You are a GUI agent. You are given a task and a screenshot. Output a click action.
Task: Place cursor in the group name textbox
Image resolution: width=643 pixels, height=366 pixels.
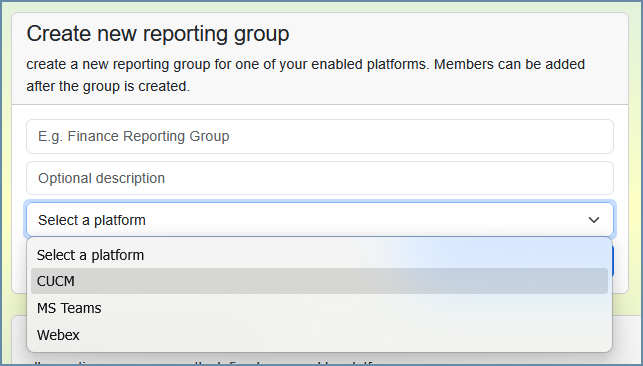[x=320, y=136]
